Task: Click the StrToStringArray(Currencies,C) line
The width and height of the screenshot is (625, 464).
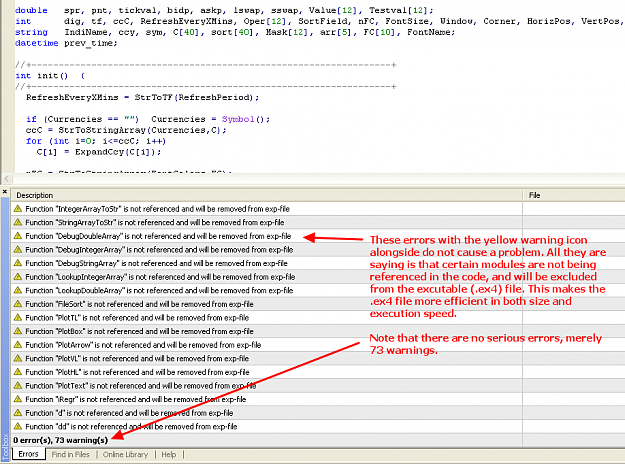Action: (126, 130)
